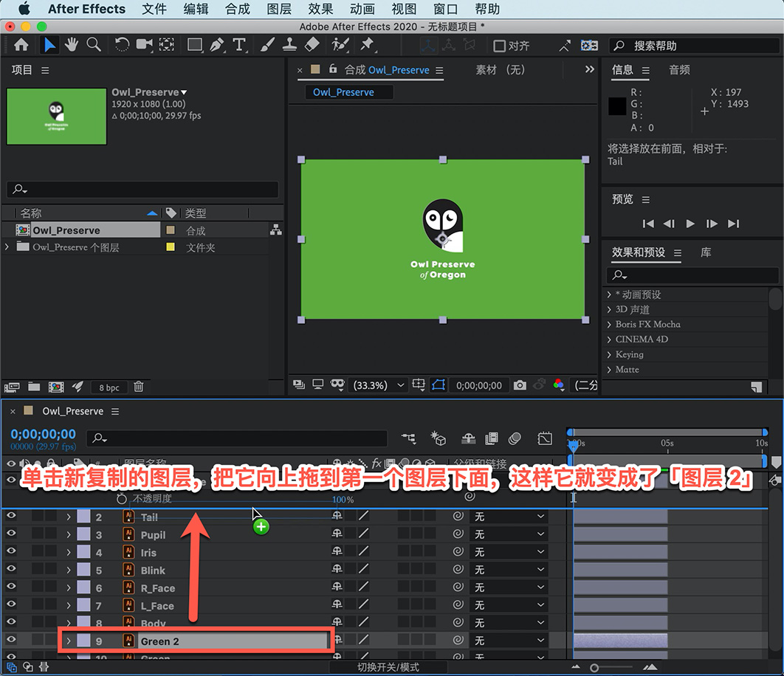Hide the Pupil layer eye toggle

tap(11, 534)
